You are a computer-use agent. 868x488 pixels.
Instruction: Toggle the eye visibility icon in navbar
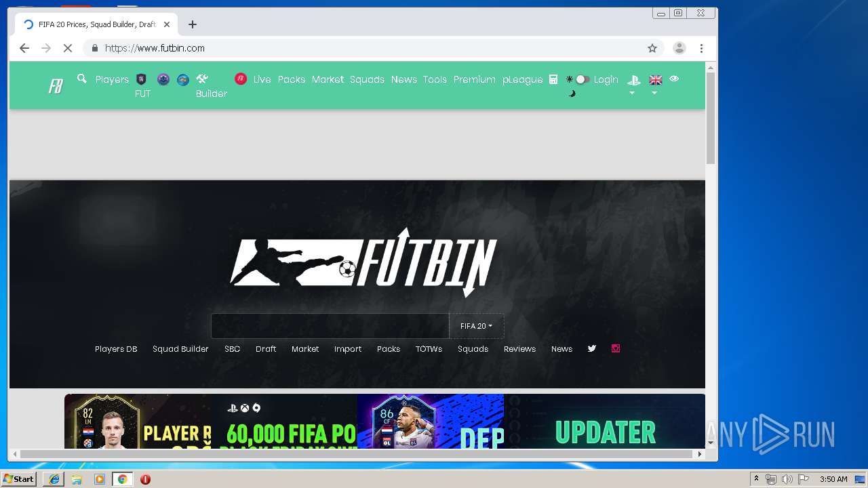674,79
